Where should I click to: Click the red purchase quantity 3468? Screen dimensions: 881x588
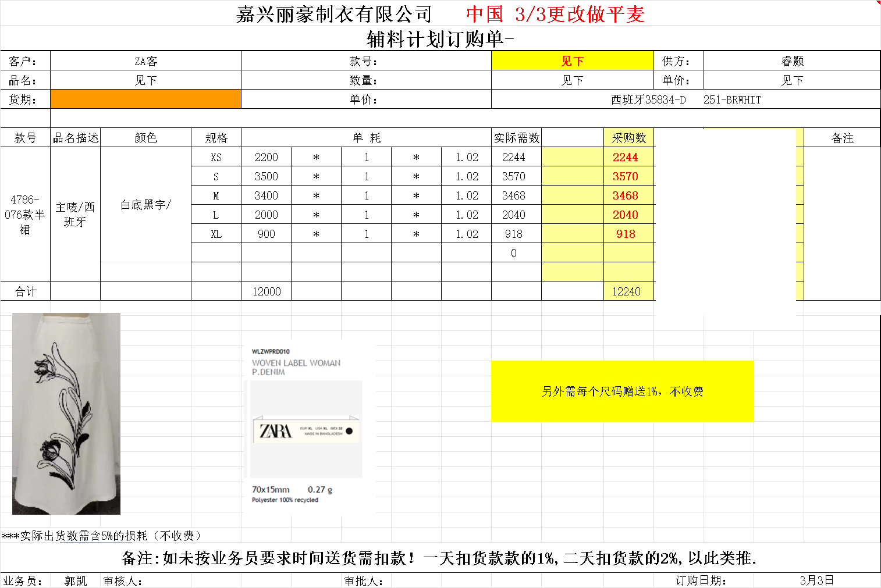pos(625,195)
